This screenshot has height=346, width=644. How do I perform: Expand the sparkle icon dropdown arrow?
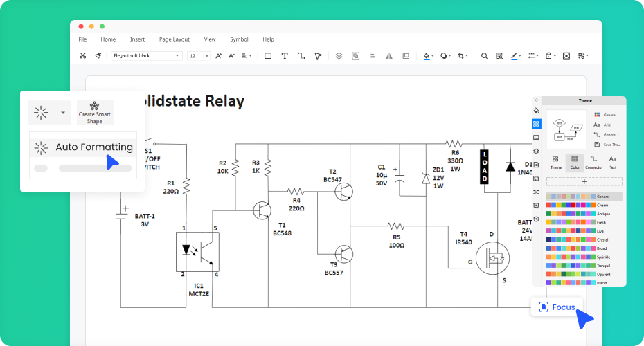click(x=63, y=112)
